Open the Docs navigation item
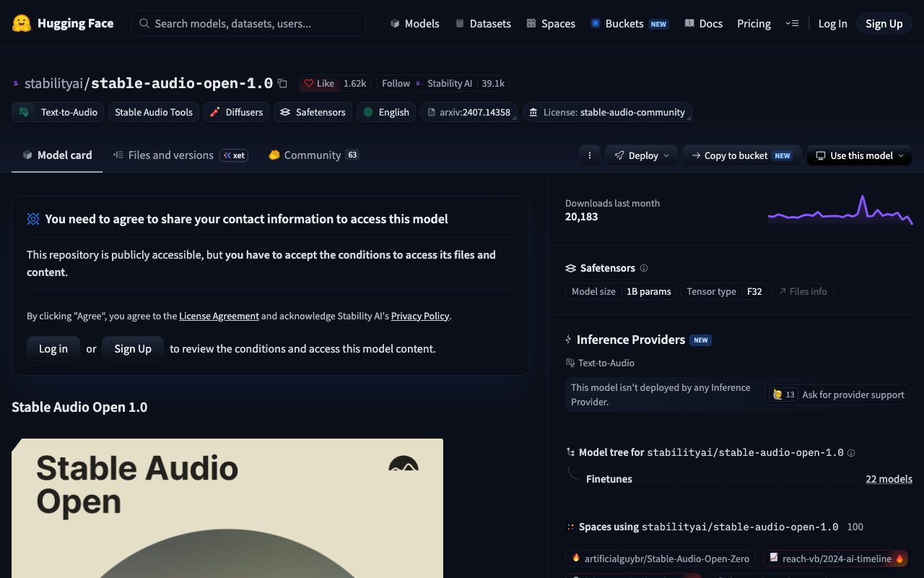 coord(704,23)
